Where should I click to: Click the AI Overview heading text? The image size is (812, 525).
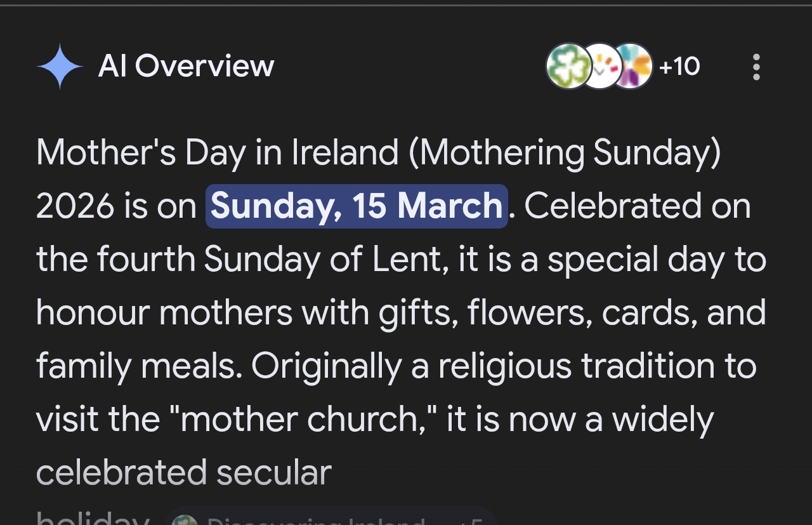point(186,66)
